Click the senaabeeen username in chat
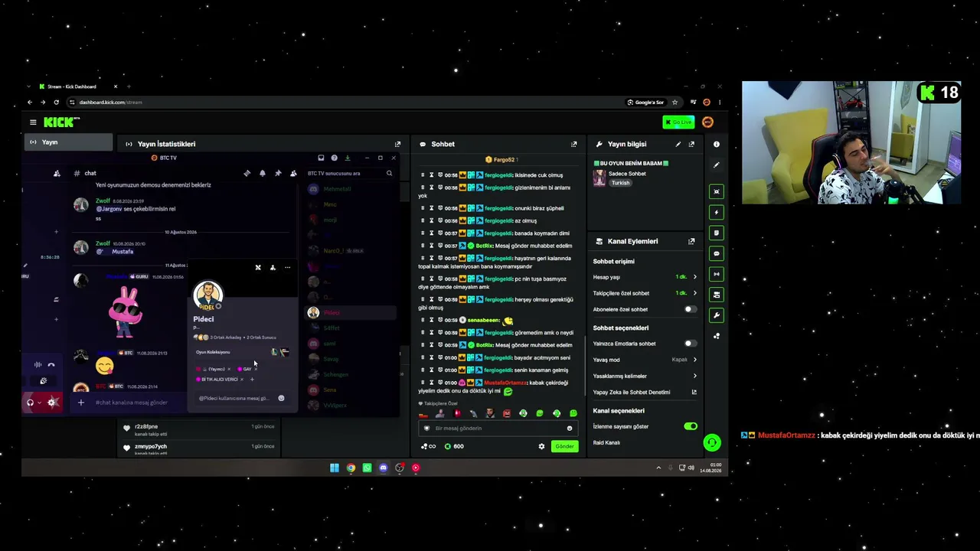The height and width of the screenshot is (551, 980). 484,320
